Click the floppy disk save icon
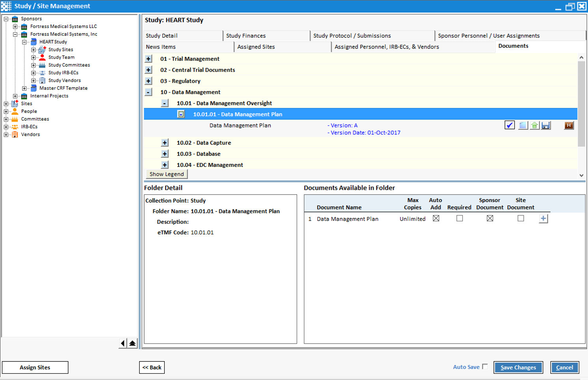588x380 pixels. [x=546, y=125]
